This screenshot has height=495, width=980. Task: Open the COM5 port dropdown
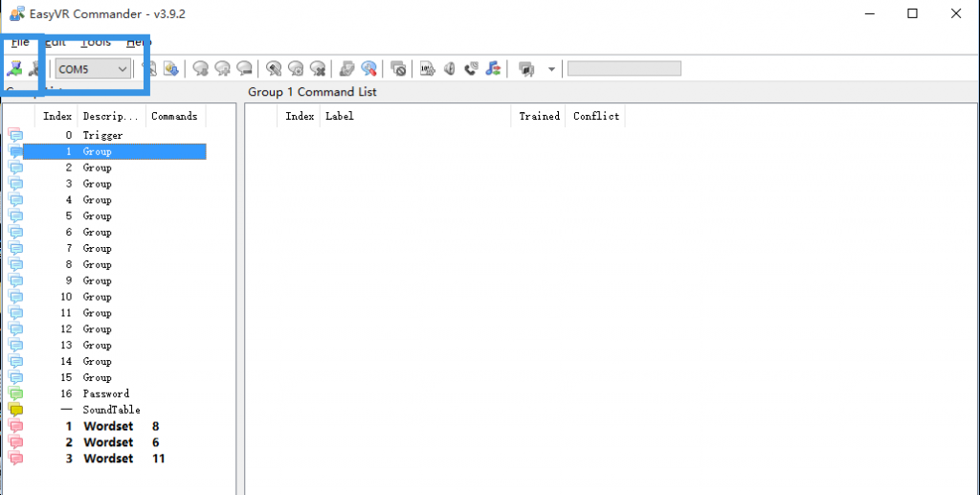tap(93, 69)
